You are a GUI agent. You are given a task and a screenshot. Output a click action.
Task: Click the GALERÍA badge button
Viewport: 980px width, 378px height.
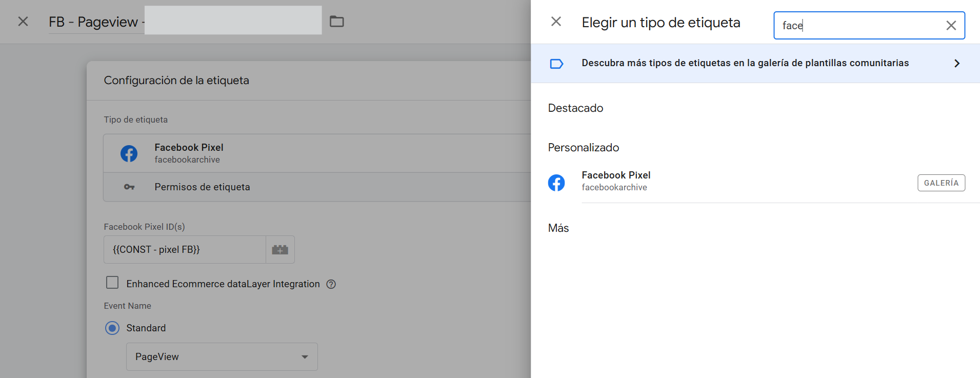coord(941,183)
